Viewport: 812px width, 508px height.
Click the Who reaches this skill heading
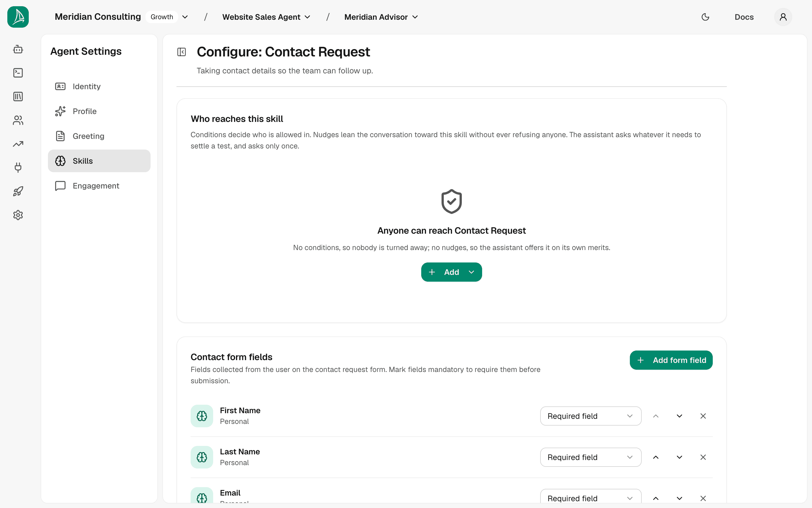coord(237,119)
